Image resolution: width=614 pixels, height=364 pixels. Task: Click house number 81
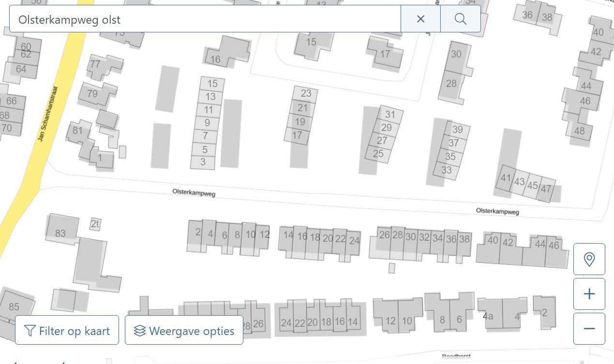77,131
